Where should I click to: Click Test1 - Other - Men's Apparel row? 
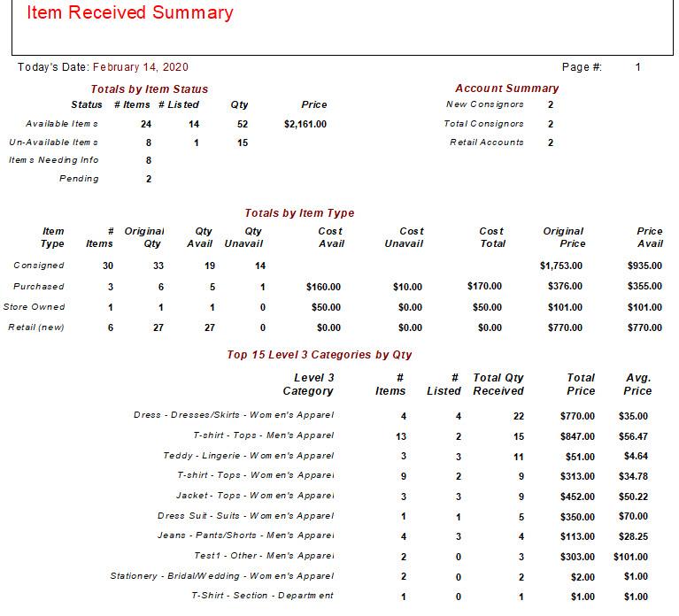click(421, 557)
